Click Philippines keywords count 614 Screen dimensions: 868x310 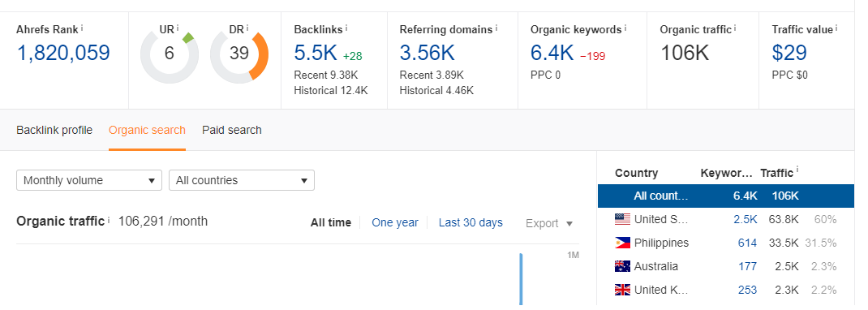[x=747, y=243]
